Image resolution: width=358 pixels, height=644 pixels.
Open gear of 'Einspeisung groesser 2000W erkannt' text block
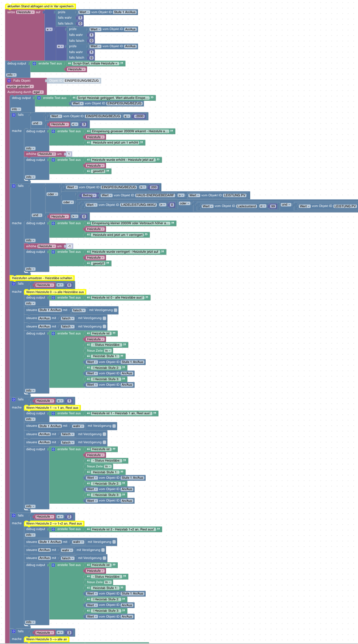[53, 131]
